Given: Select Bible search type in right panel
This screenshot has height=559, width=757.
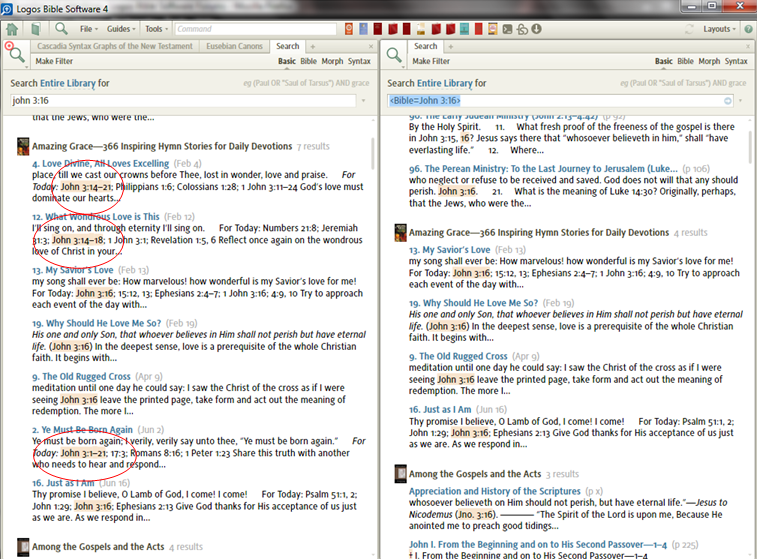Looking at the screenshot, I should (686, 61).
